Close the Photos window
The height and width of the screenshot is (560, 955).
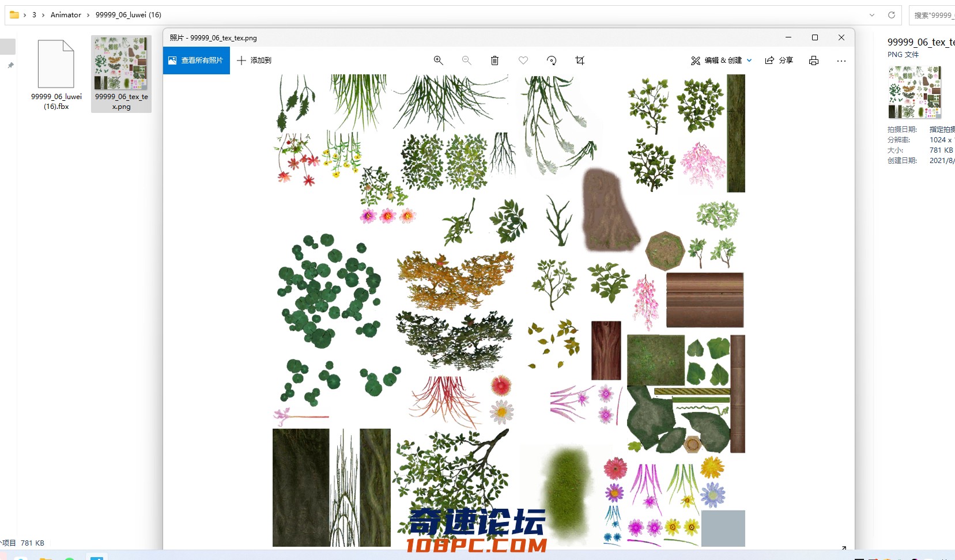(841, 37)
